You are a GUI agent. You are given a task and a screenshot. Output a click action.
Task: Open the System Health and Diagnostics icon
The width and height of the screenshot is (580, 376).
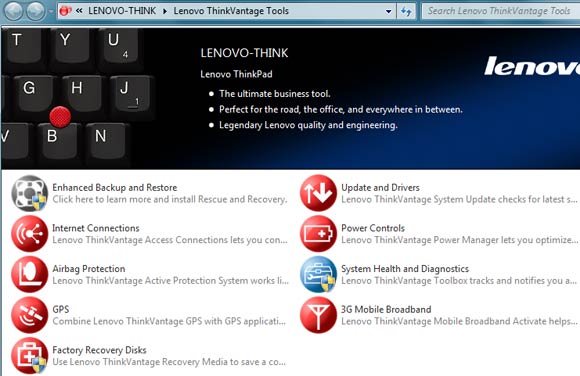[x=318, y=274]
